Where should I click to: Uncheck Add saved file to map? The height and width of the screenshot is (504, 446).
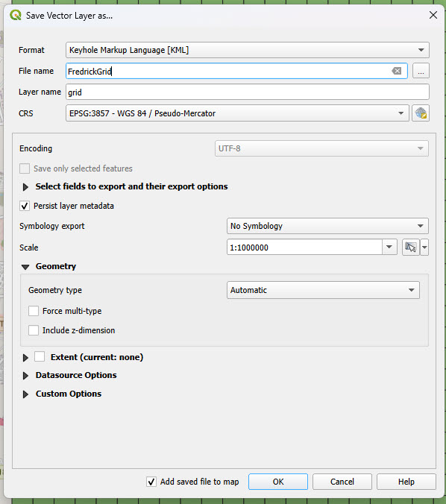(x=151, y=482)
